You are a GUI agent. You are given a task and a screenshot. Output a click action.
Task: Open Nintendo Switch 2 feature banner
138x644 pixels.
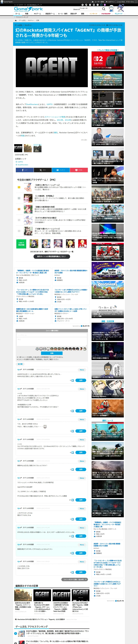(x=107, y=61)
